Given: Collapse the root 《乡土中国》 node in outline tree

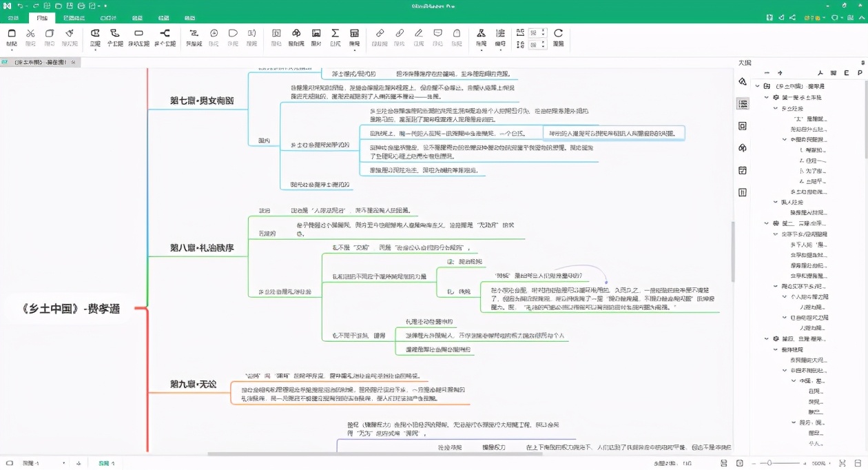Looking at the screenshot, I should click(x=757, y=85).
